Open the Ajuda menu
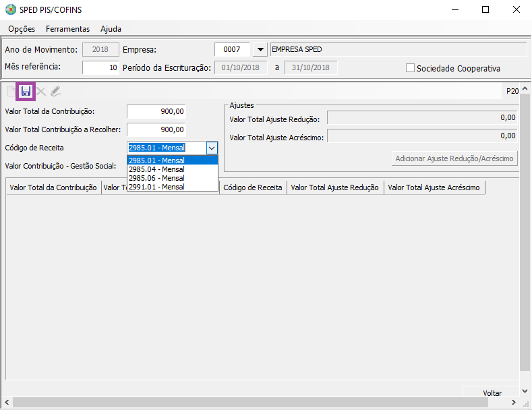 point(111,29)
